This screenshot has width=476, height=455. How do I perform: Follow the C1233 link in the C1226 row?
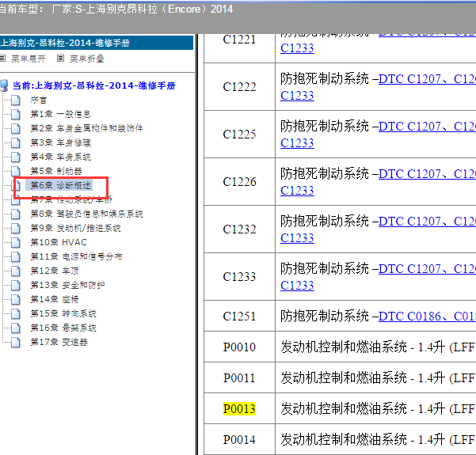298,191
